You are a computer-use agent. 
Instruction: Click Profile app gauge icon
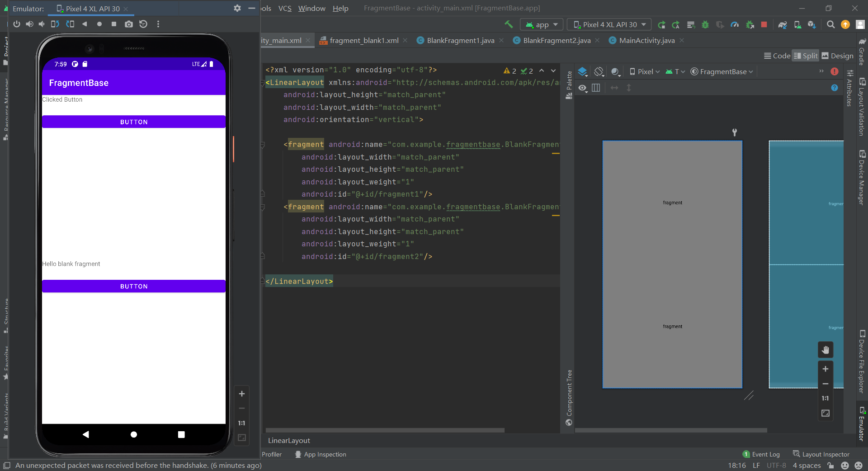pyautogui.click(x=735, y=24)
